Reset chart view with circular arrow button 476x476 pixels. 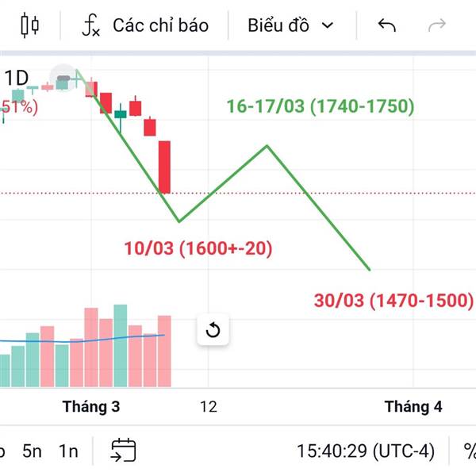[213, 330]
